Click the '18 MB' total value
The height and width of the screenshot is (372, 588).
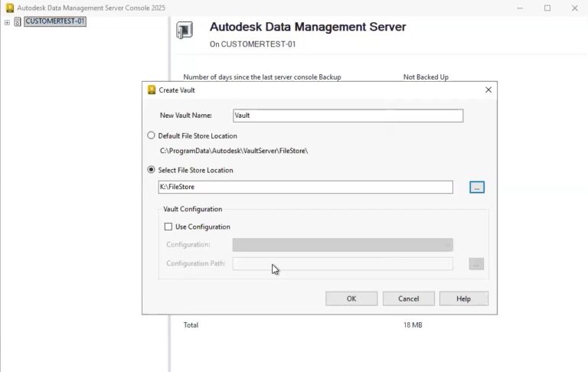(413, 325)
